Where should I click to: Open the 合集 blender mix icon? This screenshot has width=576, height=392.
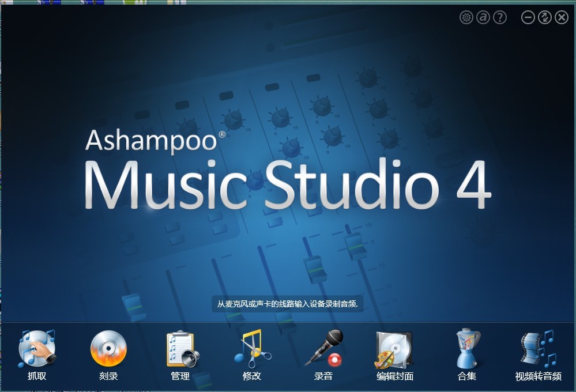coord(467,348)
